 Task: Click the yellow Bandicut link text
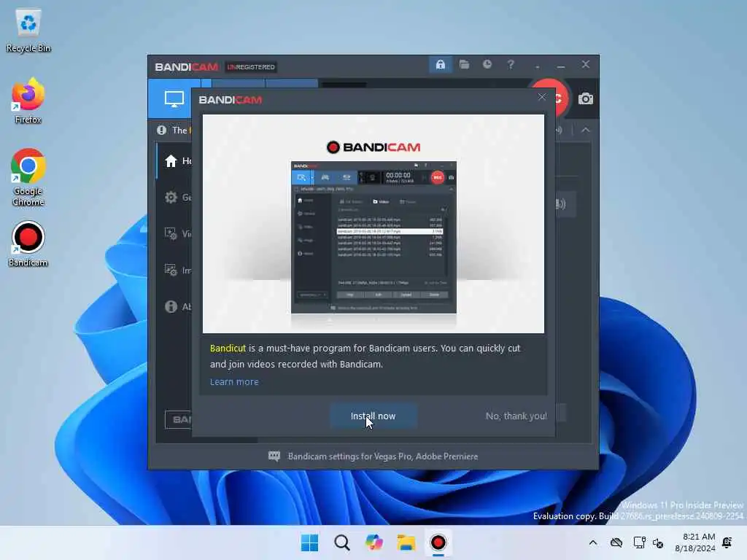pyautogui.click(x=228, y=348)
